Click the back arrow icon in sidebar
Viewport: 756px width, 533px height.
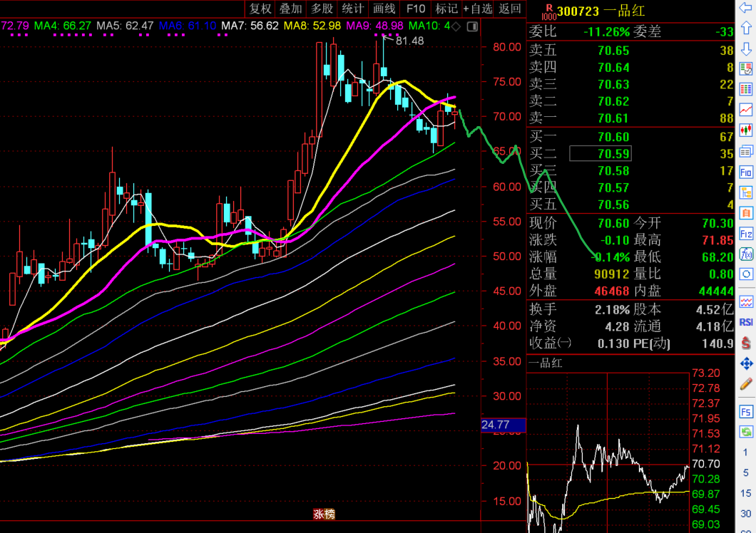pyautogui.click(x=746, y=8)
